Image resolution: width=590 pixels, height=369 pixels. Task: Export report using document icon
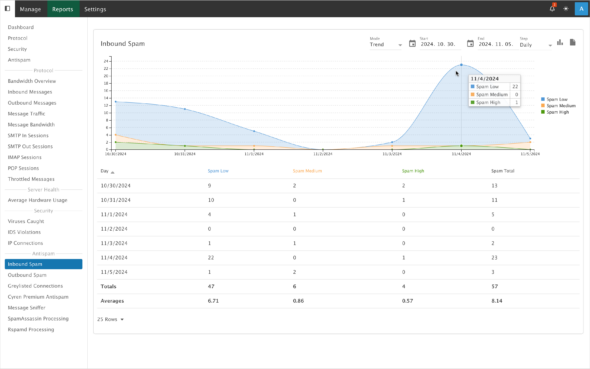tap(572, 42)
